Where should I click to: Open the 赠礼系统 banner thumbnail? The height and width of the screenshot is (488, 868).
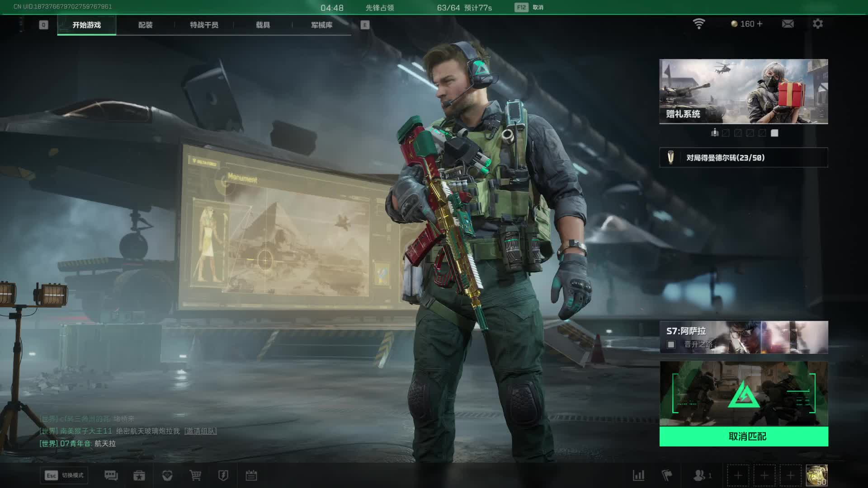(x=743, y=91)
